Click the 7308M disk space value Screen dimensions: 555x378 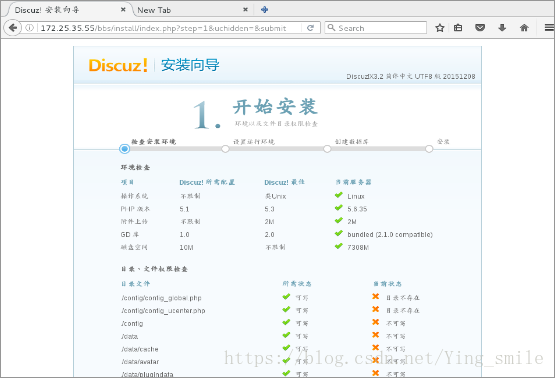click(358, 247)
